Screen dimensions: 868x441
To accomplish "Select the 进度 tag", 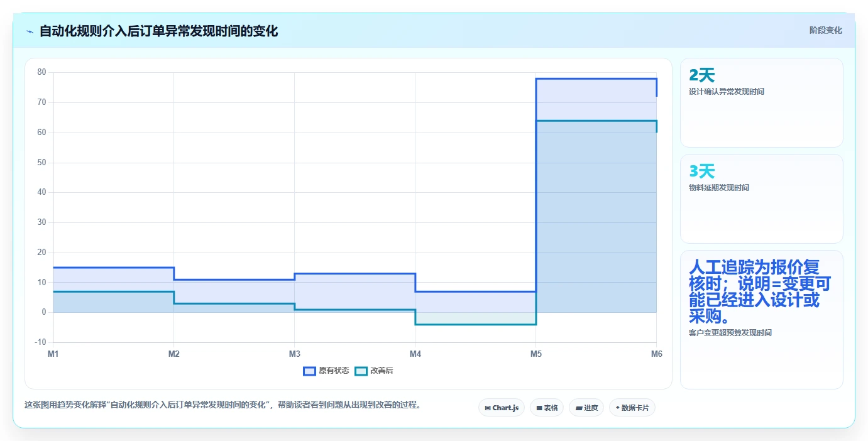I will 586,408.
